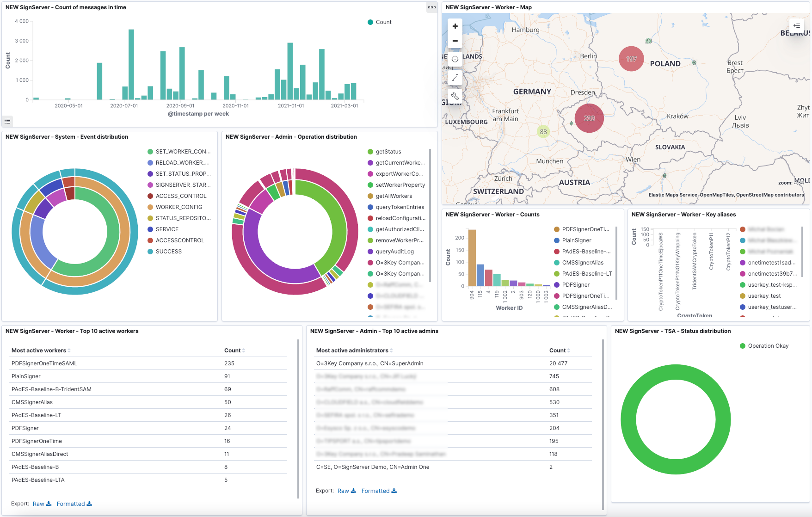Toggle legend list icon under messages chart
The image size is (812, 517).
pyautogui.click(x=7, y=121)
